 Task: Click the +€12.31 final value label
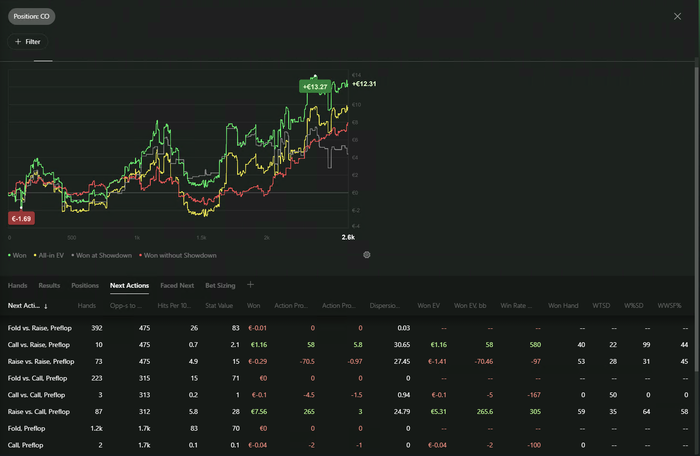point(364,84)
